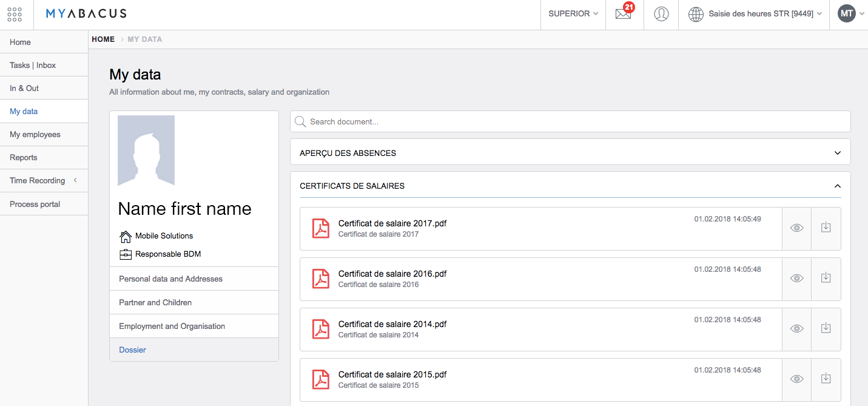Open Employment and Organisation section
The height and width of the screenshot is (406, 868).
(x=194, y=326)
